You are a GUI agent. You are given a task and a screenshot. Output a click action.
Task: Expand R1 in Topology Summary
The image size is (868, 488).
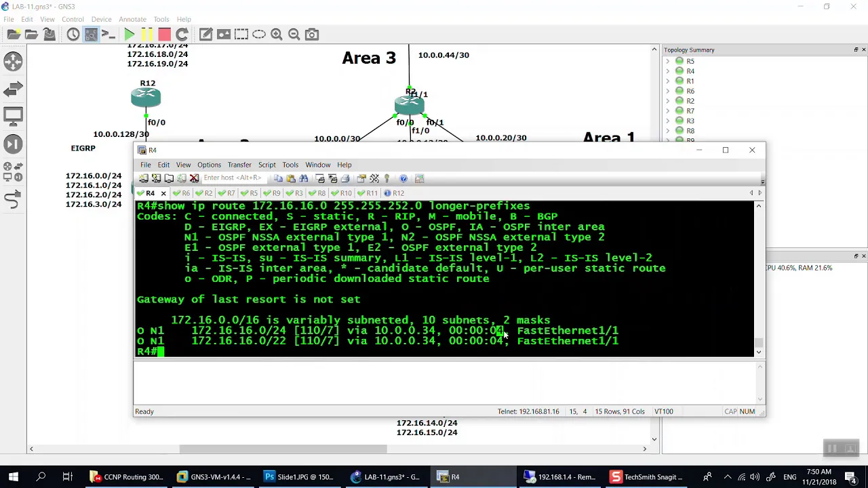coord(667,81)
